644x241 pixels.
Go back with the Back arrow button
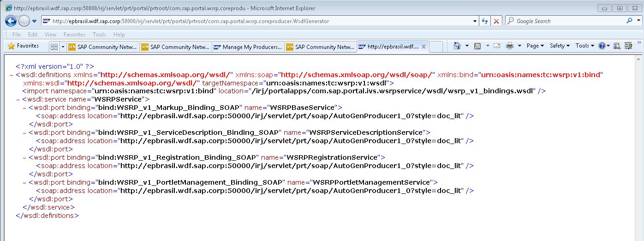(11, 21)
